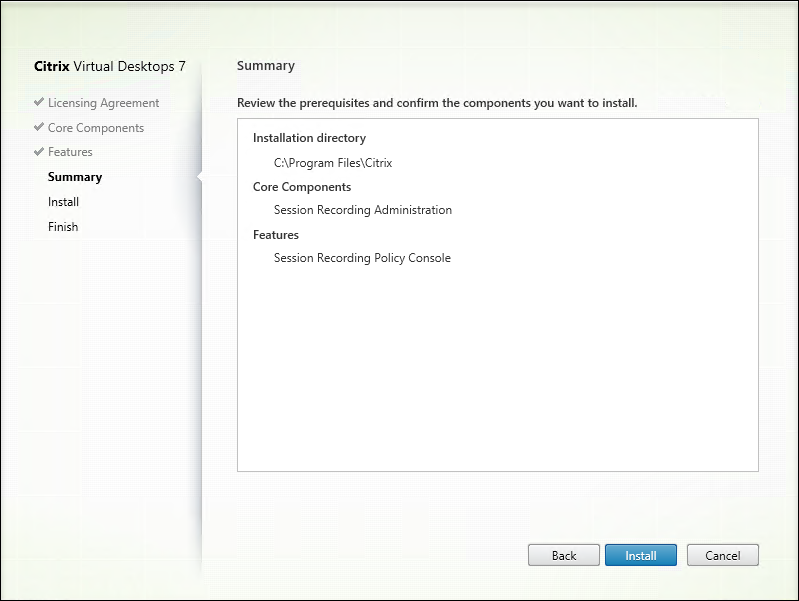Go back with the Back button
This screenshot has width=799, height=601.
tap(564, 555)
